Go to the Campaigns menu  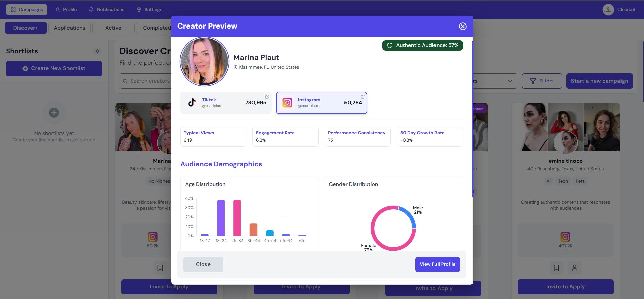pos(27,10)
